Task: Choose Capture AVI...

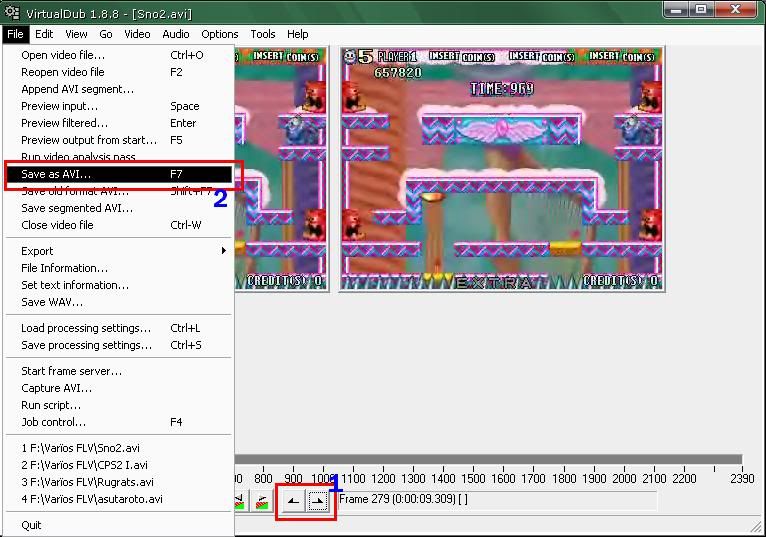Action: click(118, 388)
